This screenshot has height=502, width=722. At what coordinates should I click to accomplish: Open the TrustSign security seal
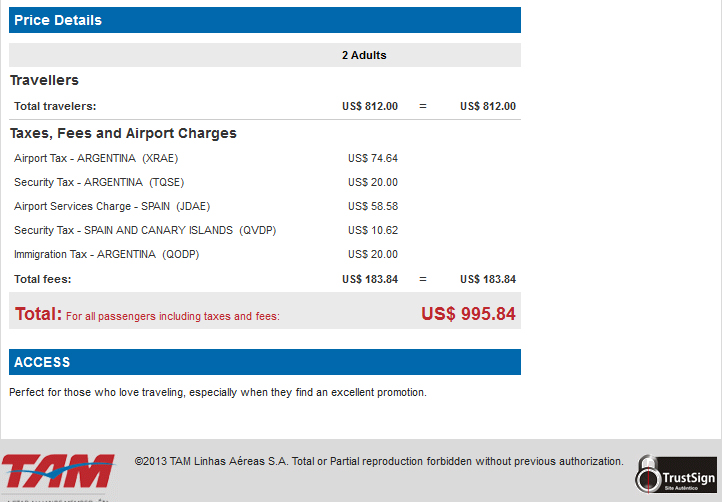pos(677,477)
